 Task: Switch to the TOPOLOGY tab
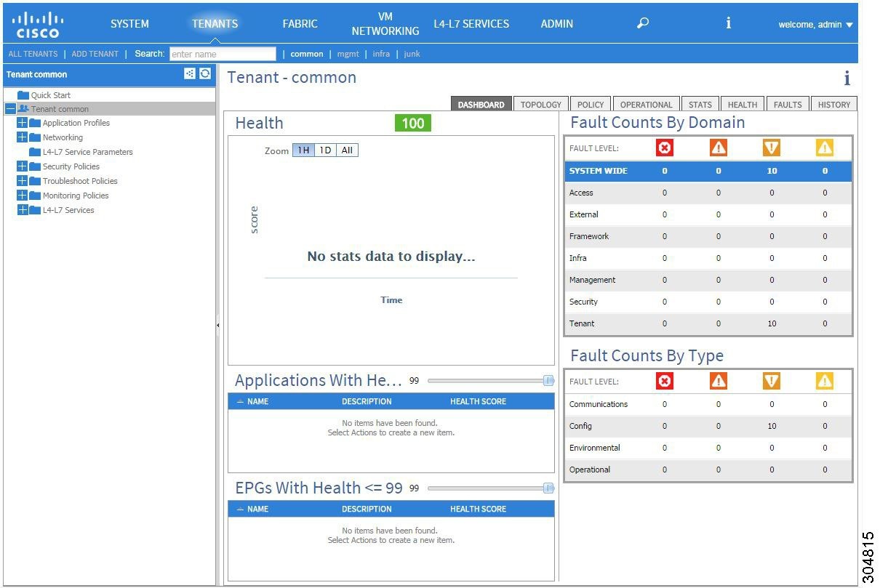tap(541, 105)
